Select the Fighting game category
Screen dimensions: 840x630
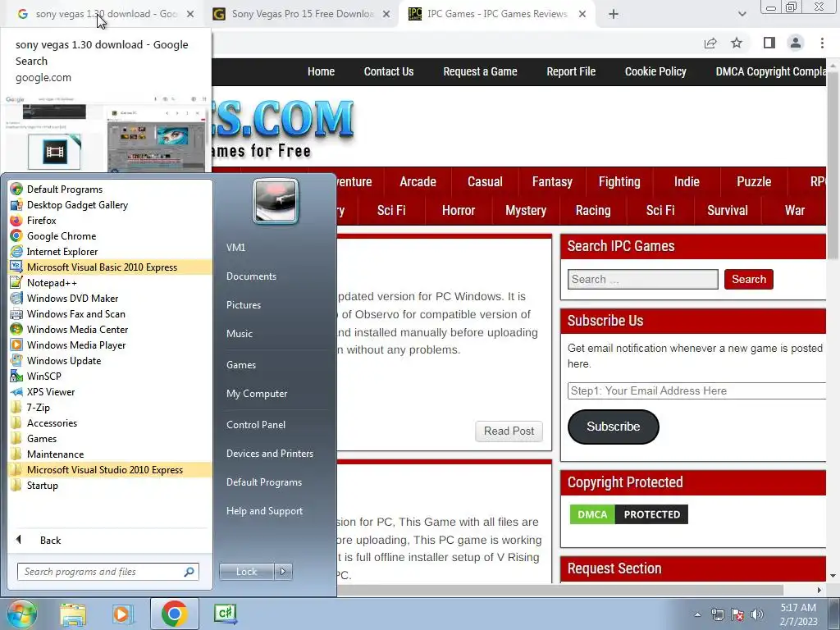[619, 181]
